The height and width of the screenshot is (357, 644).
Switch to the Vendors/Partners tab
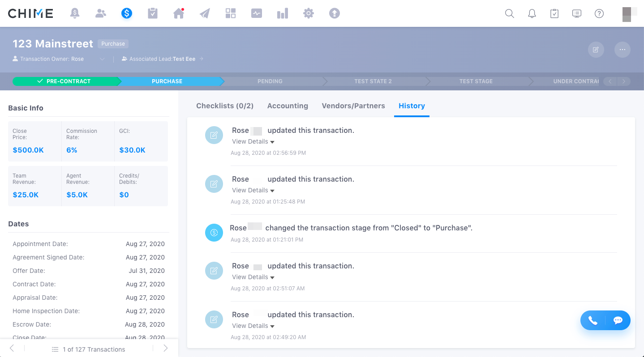click(x=353, y=106)
